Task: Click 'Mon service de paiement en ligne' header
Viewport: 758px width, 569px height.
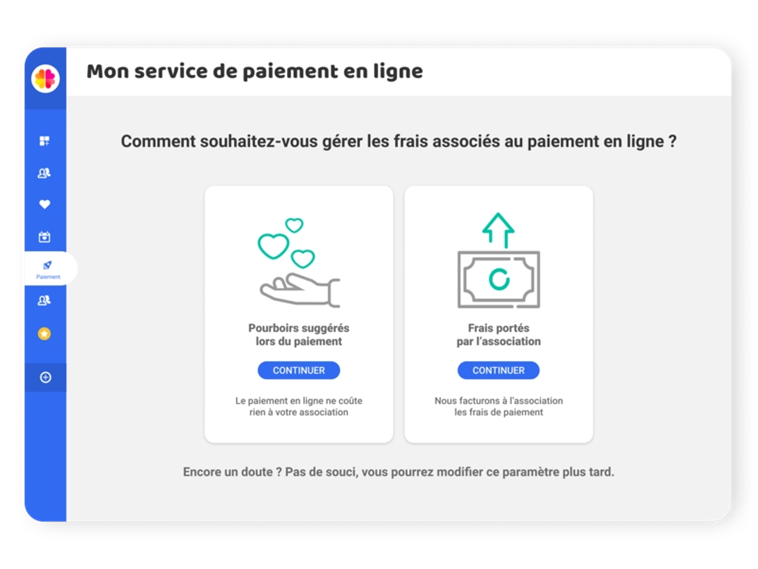Action: 254,72
